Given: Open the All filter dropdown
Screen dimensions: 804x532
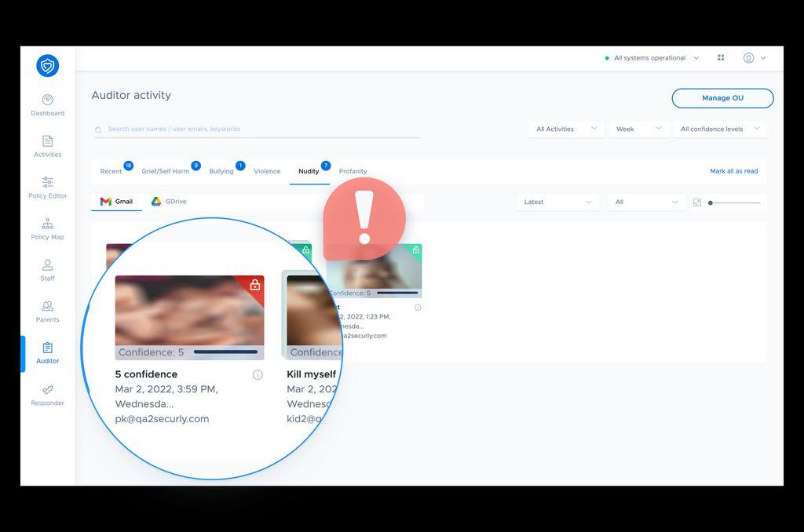Looking at the screenshot, I should (x=646, y=202).
